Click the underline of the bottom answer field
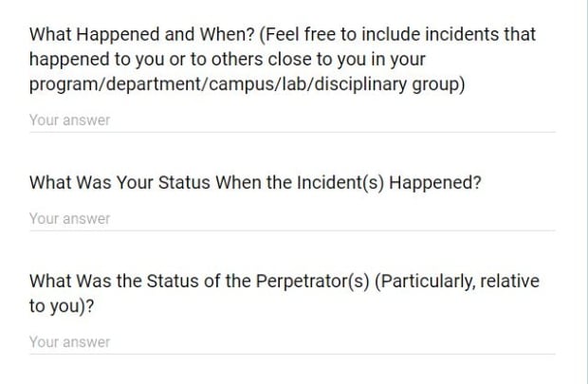 [292, 354]
